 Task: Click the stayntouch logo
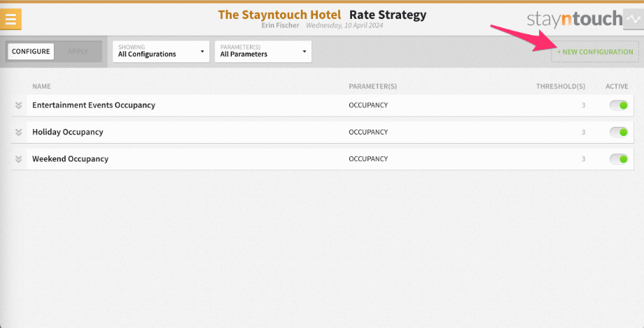[575, 19]
